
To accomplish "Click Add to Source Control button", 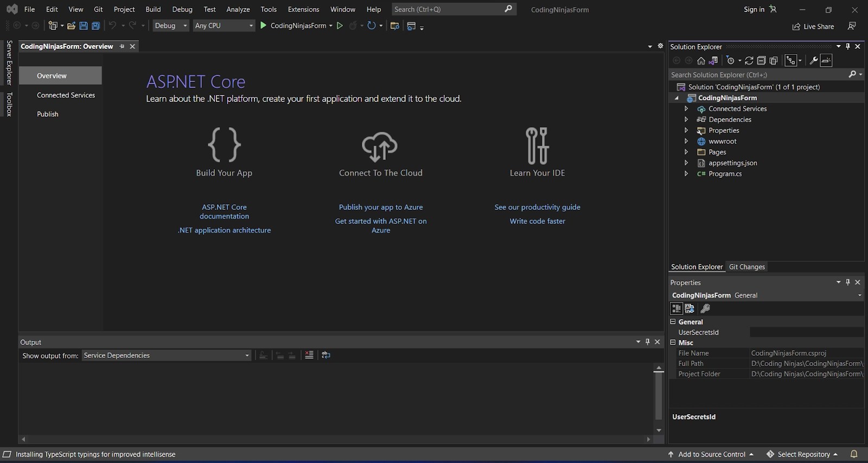I will click(x=711, y=454).
